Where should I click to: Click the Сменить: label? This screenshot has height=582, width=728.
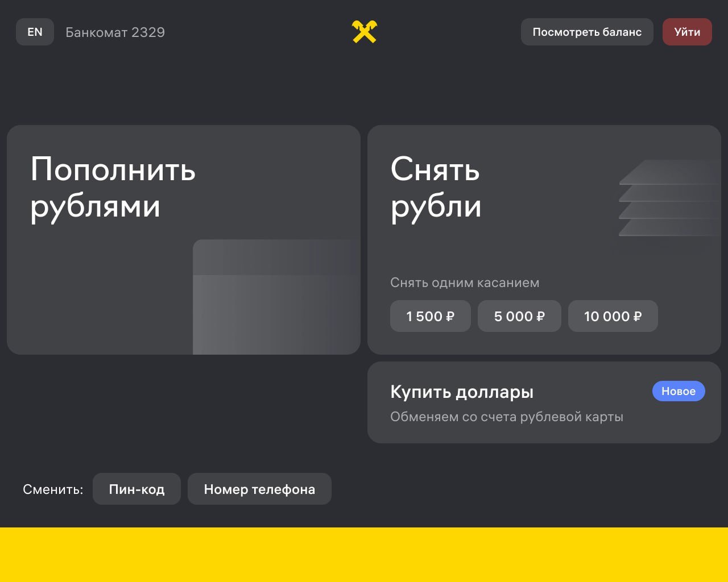coord(53,489)
